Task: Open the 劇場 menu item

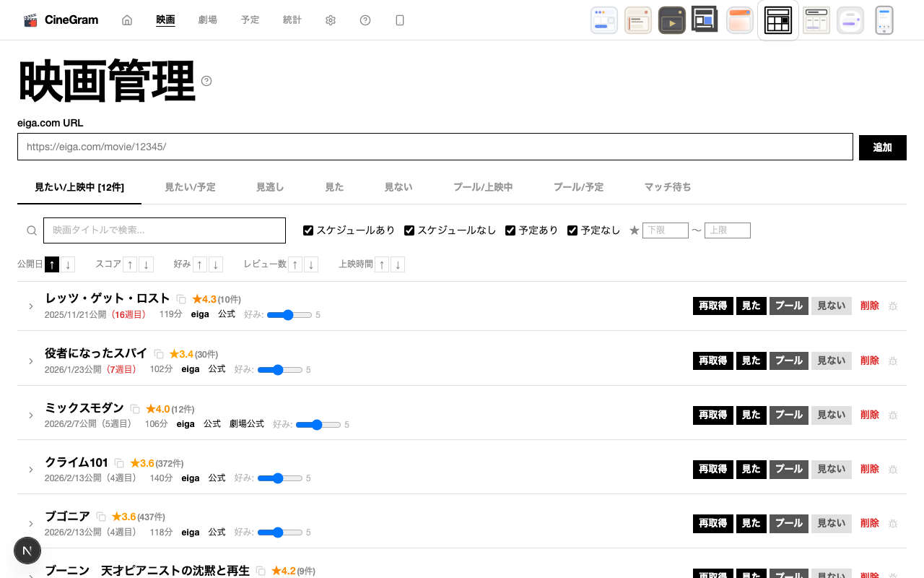Action: (x=207, y=20)
